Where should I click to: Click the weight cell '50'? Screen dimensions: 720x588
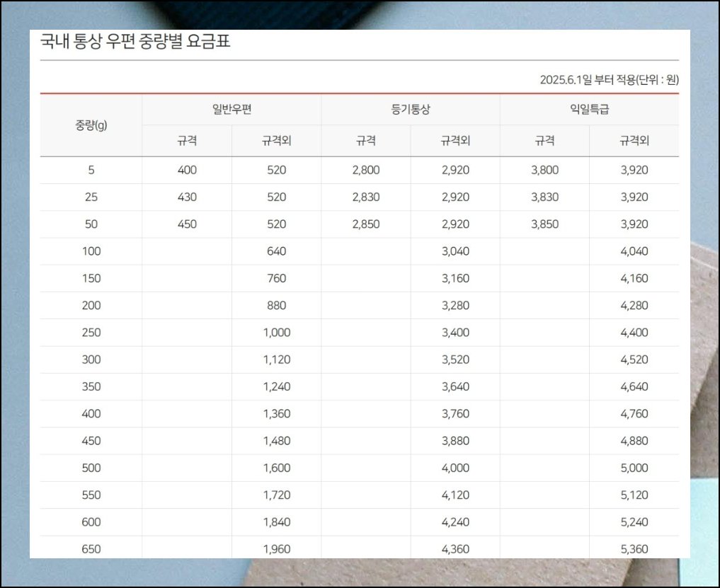(91, 224)
